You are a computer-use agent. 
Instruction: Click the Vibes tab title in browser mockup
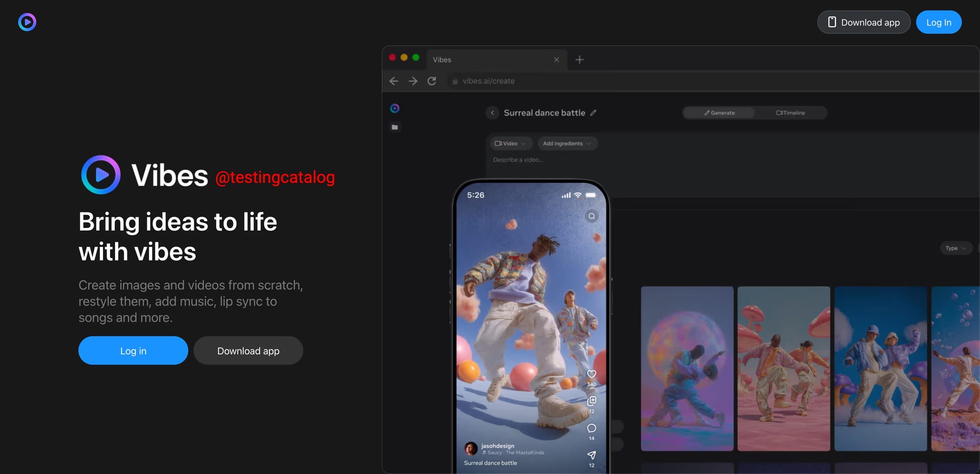[442, 60]
